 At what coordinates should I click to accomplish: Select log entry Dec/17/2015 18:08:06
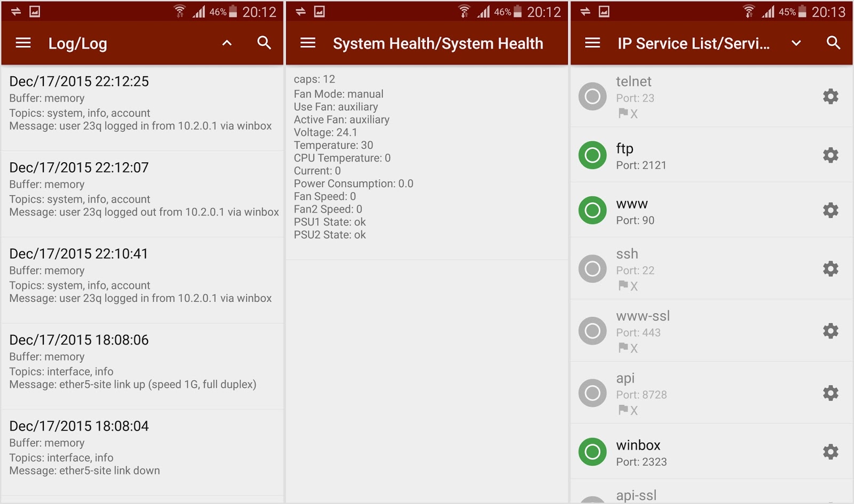[x=142, y=367]
